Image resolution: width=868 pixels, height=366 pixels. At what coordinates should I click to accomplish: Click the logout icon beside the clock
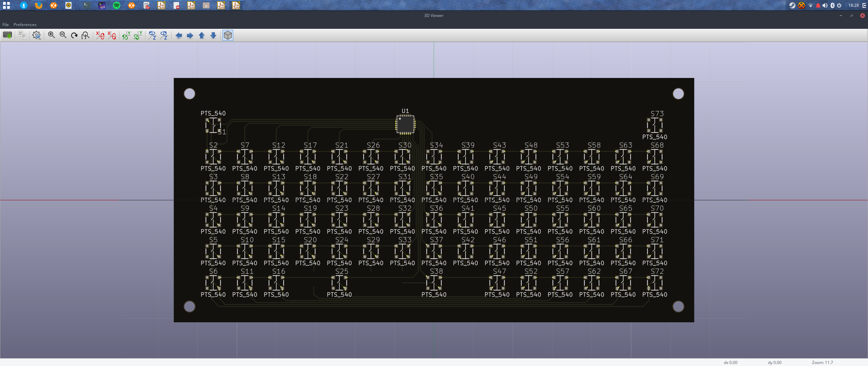click(x=865, y=5)
